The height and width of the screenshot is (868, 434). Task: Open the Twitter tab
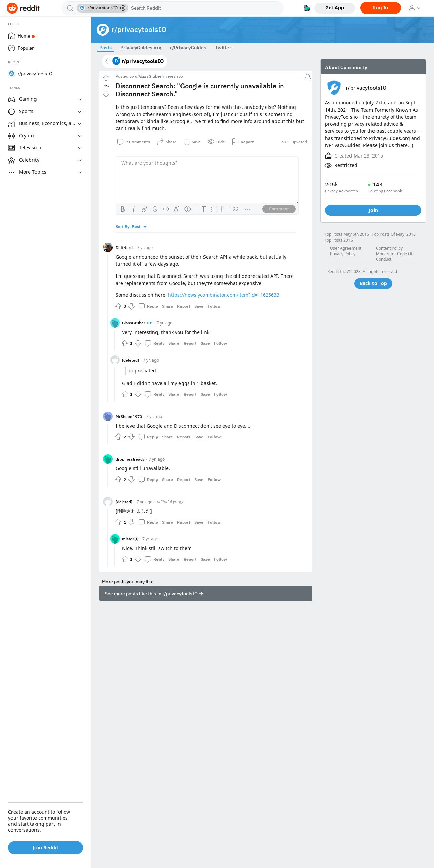click(223, 48)
